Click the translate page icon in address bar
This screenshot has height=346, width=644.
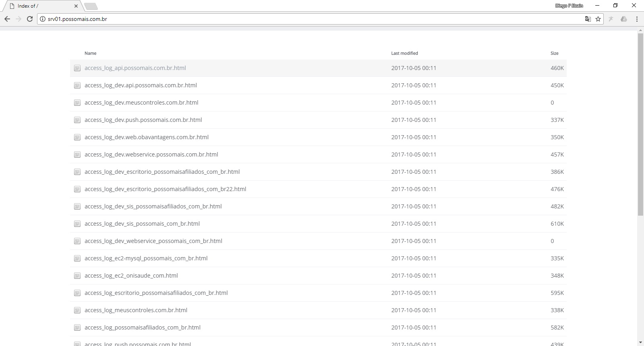(x=588, y=19)
